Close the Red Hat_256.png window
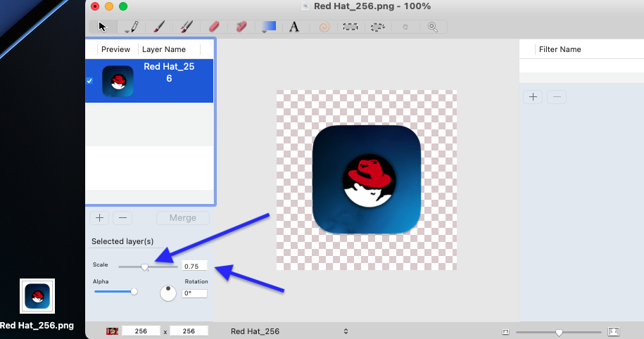The image size is (644, 339). click(95, 6)
